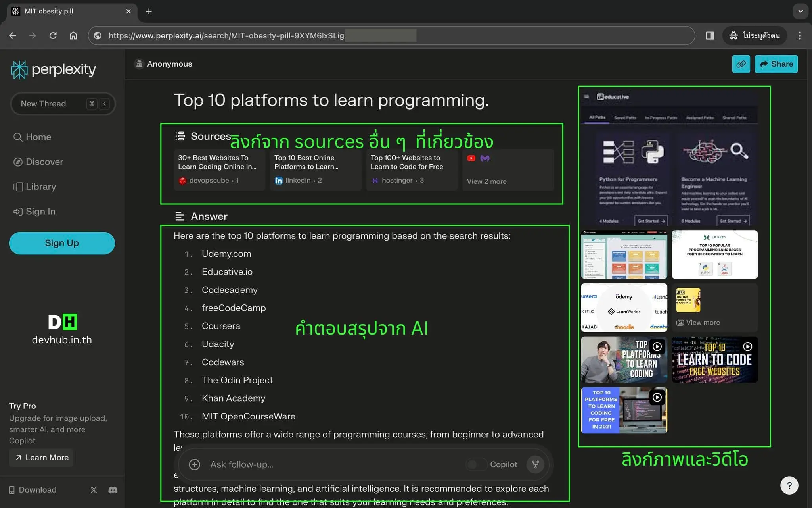Viewport: 812px width, 508px height.
Task: Open the udemy LearnWorlds logos image
Action: coord(624,307)
